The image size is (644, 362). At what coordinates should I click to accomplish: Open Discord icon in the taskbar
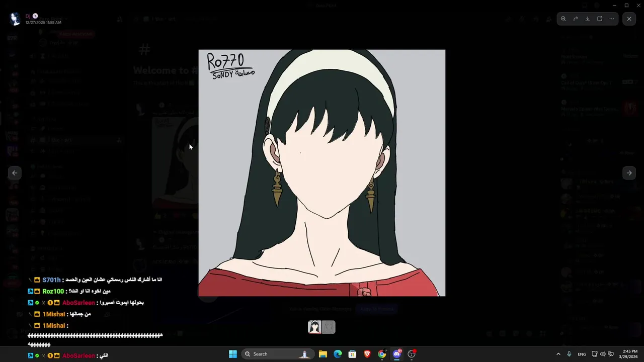(397, 354)
